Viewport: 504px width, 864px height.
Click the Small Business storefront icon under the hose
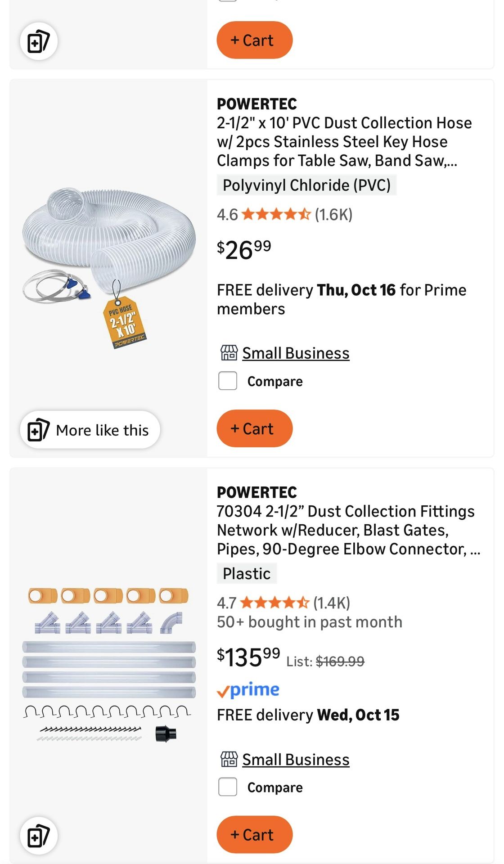229,353
